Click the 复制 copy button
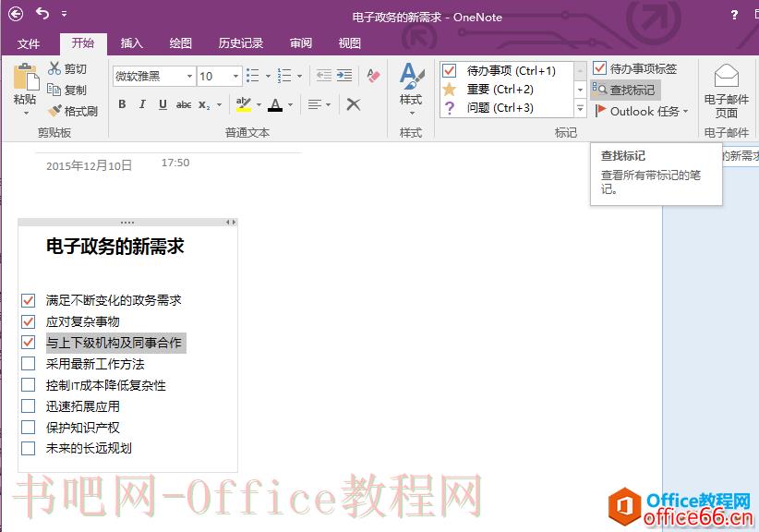759x532 pixels. (66, 90)
